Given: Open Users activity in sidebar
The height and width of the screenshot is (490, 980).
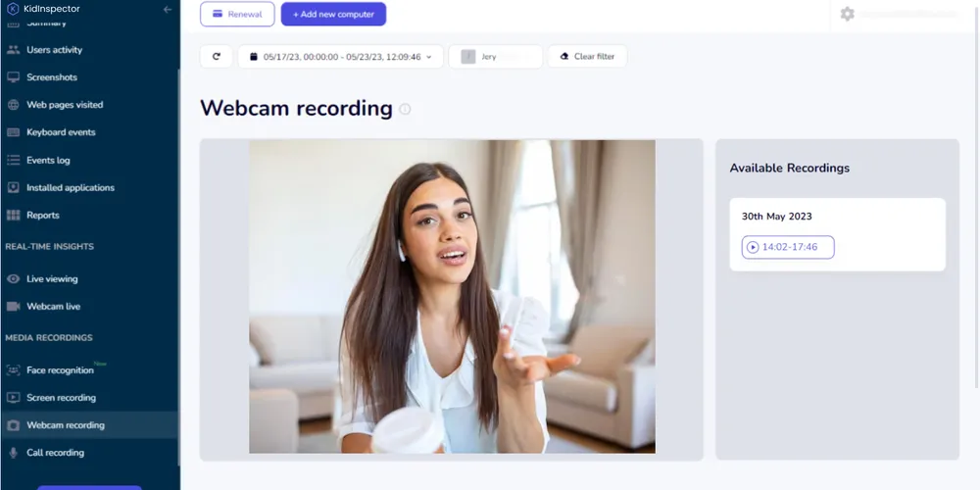Looking at the screenshot, I should click(54, 50).
